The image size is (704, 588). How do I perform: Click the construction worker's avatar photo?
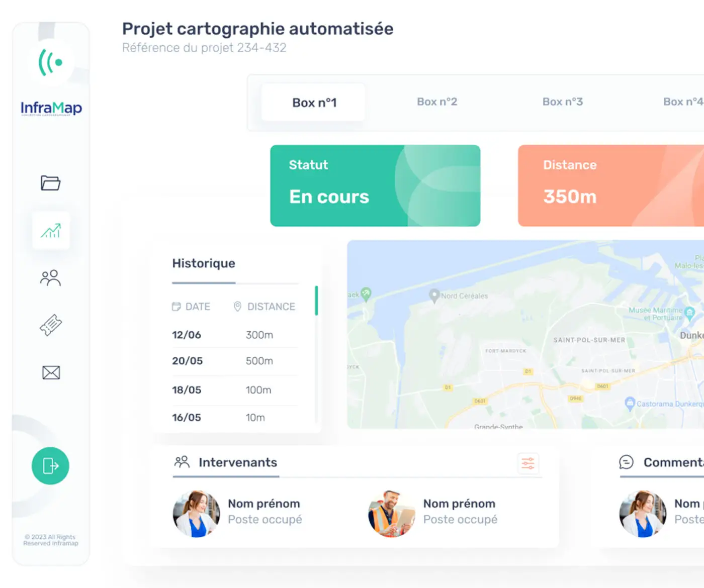pos(392,514)
